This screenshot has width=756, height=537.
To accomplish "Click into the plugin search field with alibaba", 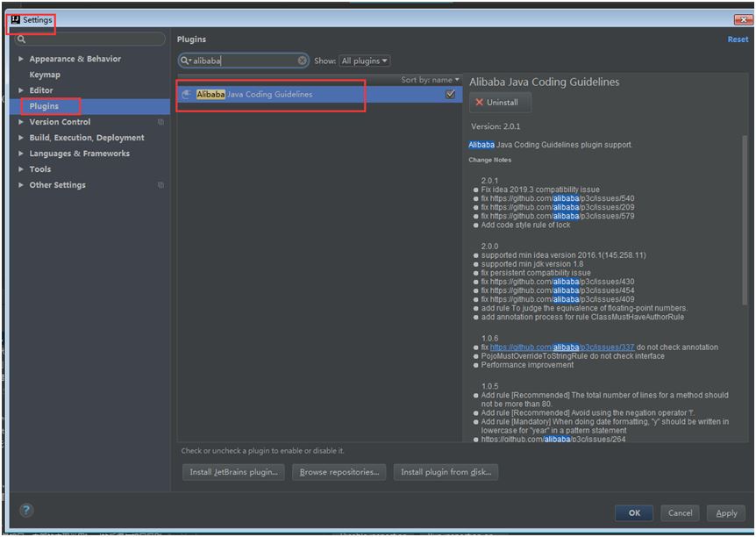I will click(244, 61).
